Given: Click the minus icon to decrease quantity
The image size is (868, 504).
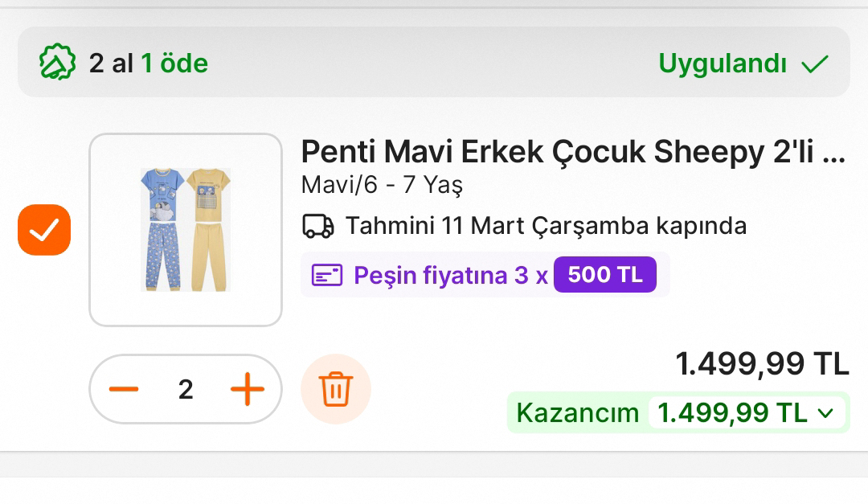Looking at the screenshot, I should (x=122, y=389).
